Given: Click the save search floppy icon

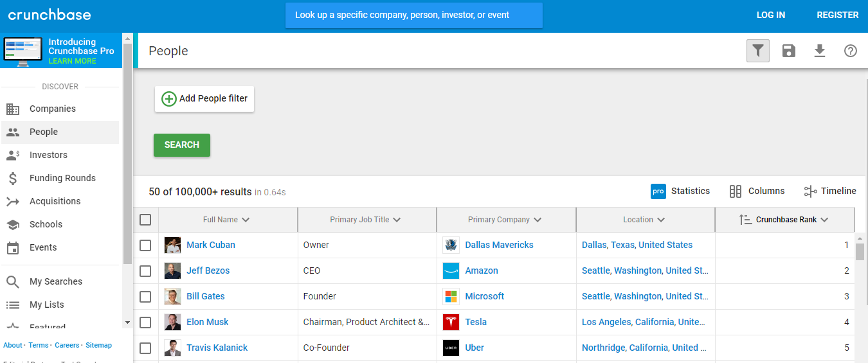Looking at the screenshot, I should pyautogui.click(x=789, y=51).
